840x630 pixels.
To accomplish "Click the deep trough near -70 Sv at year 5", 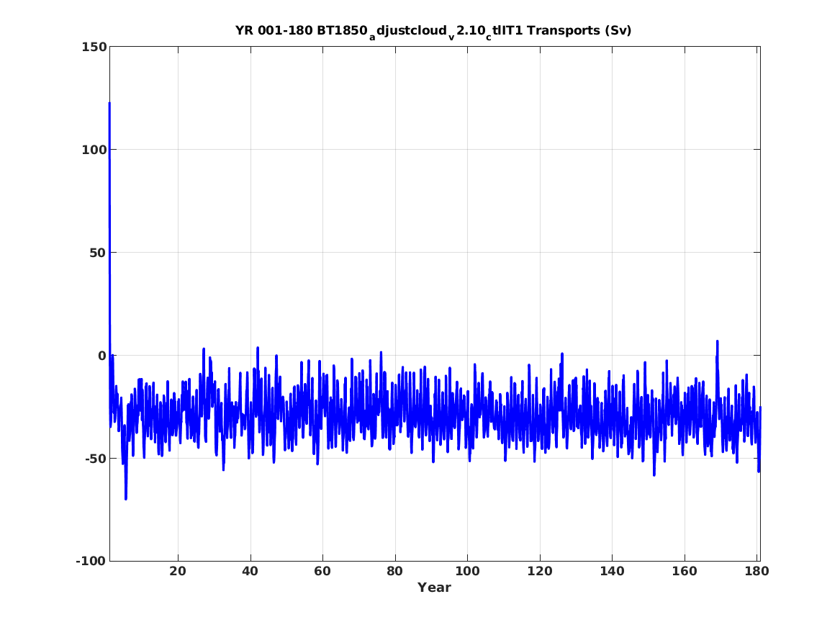I will (x=126, y=499).
